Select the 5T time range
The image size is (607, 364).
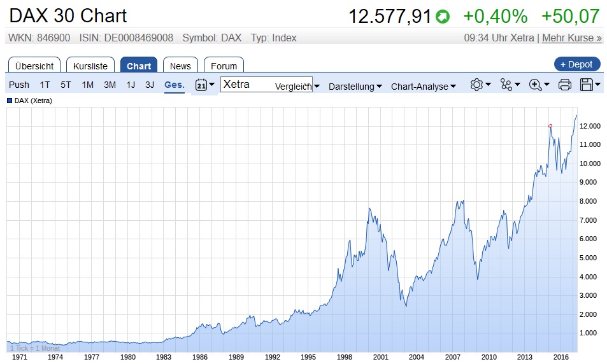(66, 85)
